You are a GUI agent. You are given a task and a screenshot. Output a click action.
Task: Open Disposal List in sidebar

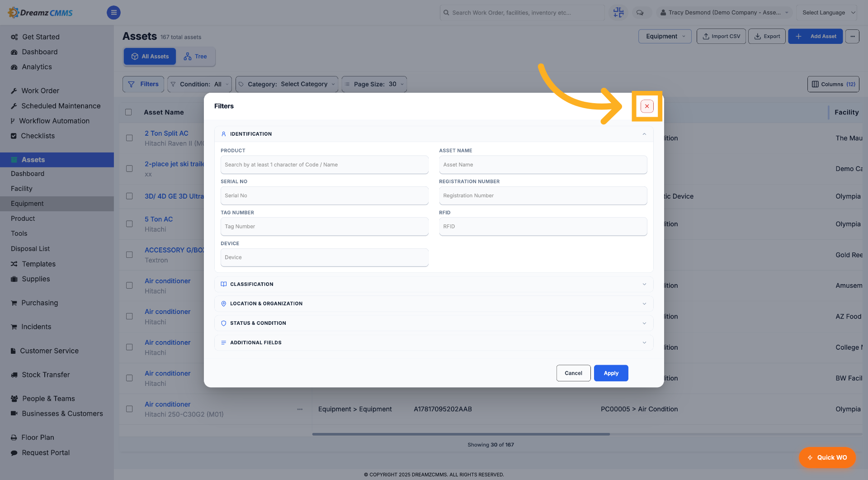tap(30, 249)
